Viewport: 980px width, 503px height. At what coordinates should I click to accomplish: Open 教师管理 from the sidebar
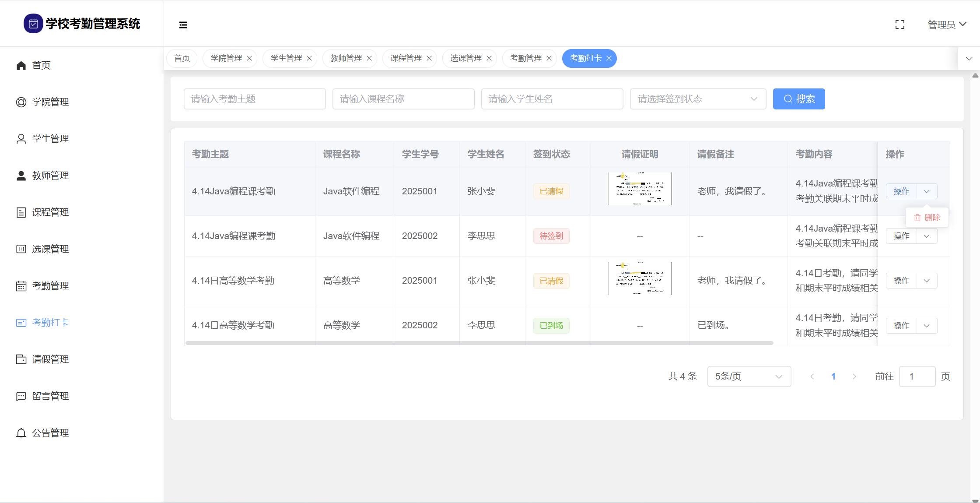pyautogui.click(x=50, y=176)
